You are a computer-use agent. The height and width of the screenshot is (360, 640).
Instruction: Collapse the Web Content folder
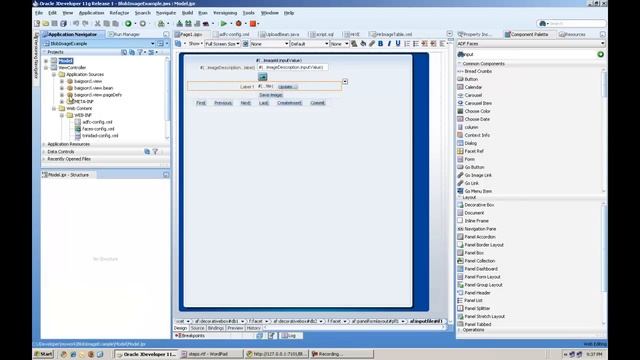[x=54, y=109]
